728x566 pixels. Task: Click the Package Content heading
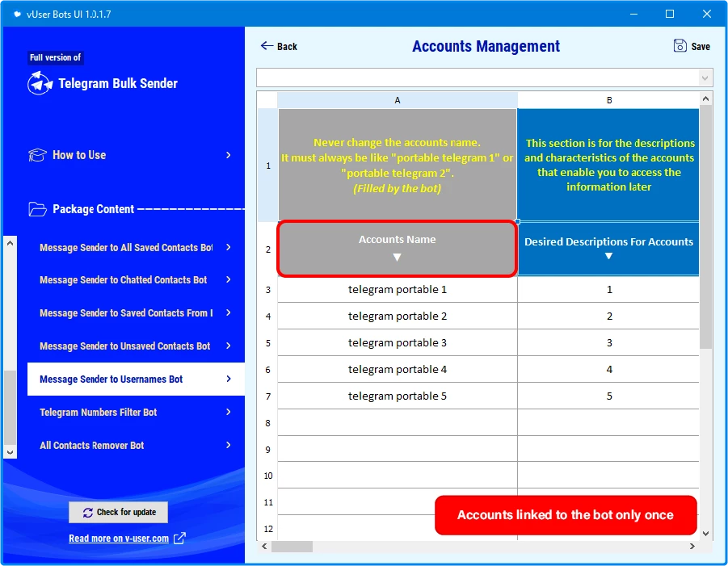(93, 209)
